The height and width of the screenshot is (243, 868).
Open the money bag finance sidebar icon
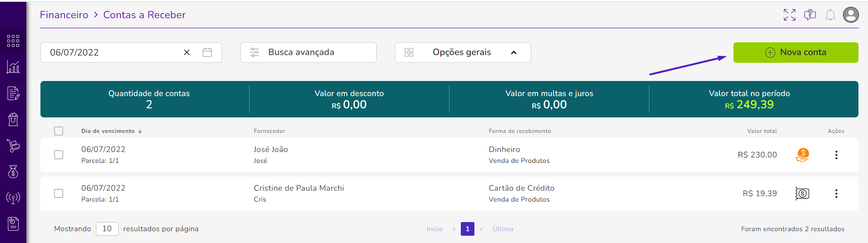[13, 172]
